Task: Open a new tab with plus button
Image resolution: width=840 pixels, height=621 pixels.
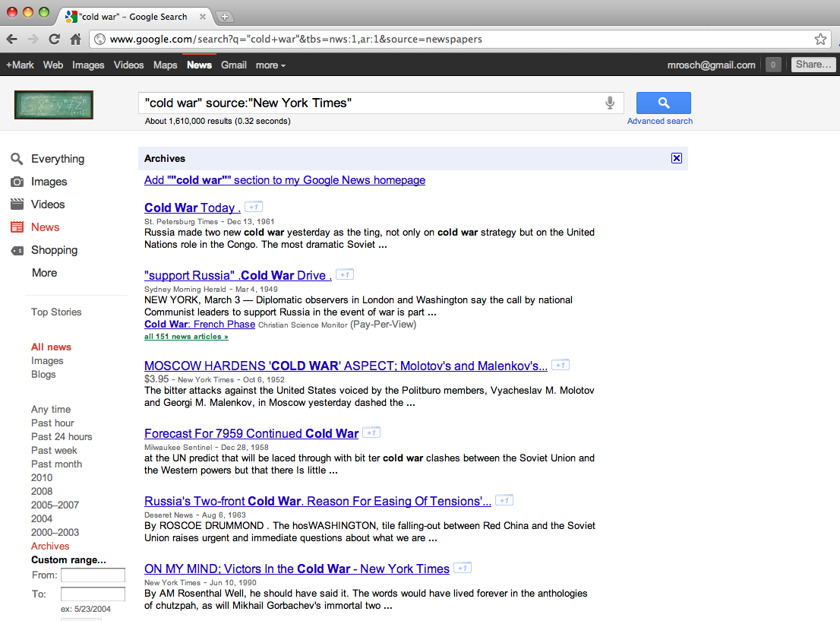Action: tap(225, 17)
